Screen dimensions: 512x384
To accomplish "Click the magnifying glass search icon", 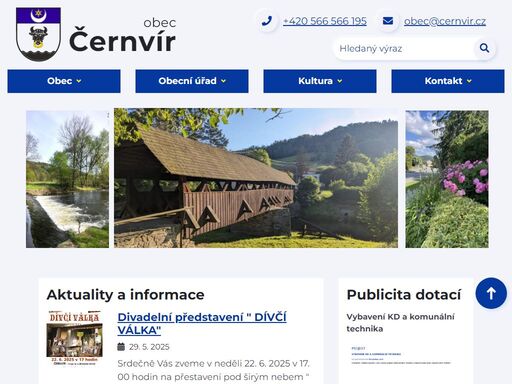I will [484, 48].
